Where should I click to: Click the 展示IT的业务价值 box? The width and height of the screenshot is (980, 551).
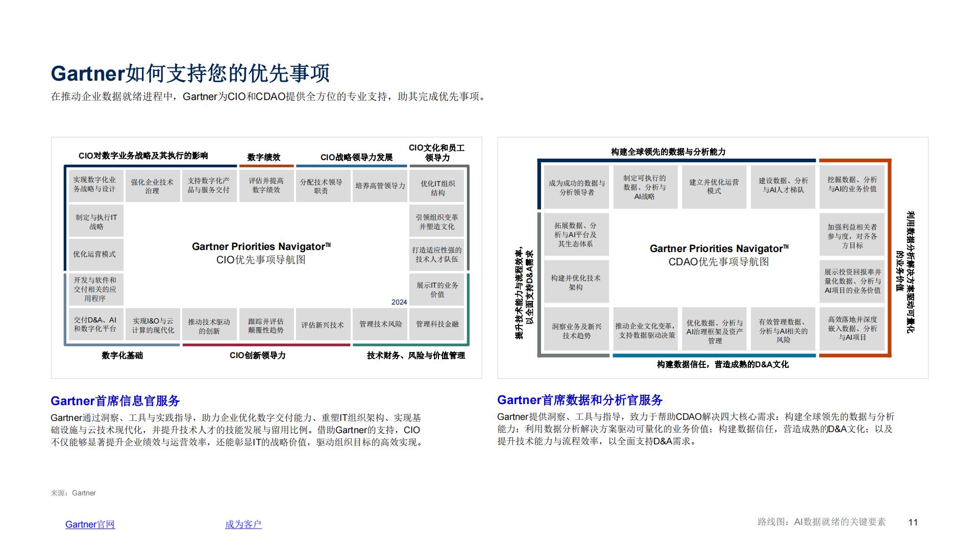pyautogui.click(x=437, y=289)
